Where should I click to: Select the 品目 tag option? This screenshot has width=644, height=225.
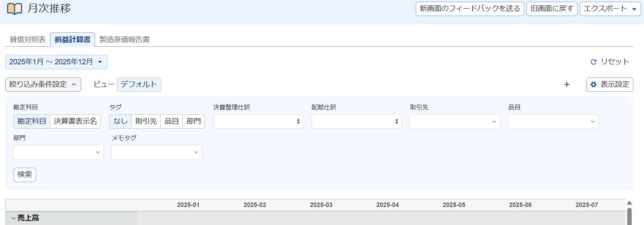pyautogui.click(x=172, y=121)
